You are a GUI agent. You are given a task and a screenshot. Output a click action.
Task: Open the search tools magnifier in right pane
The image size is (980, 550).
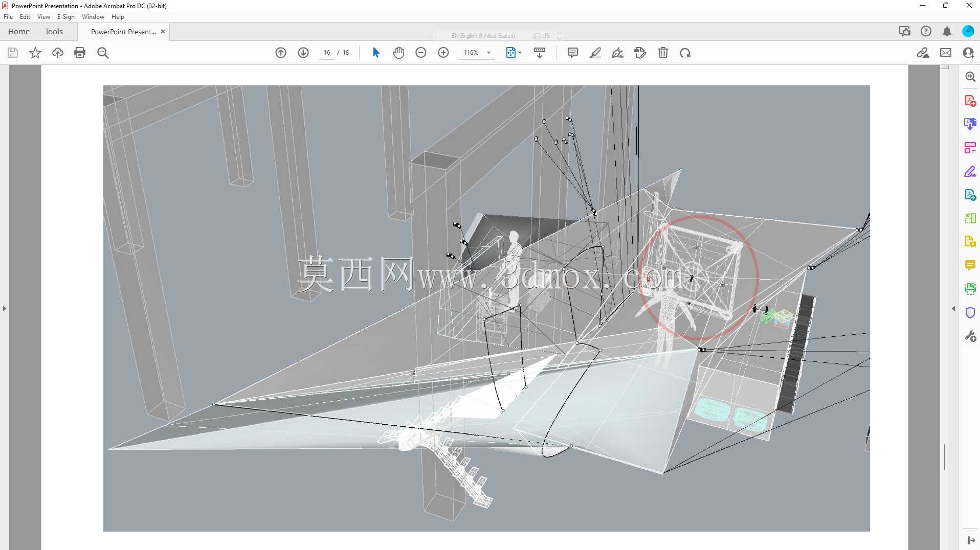pyautogui.click(x=970, y=77)
